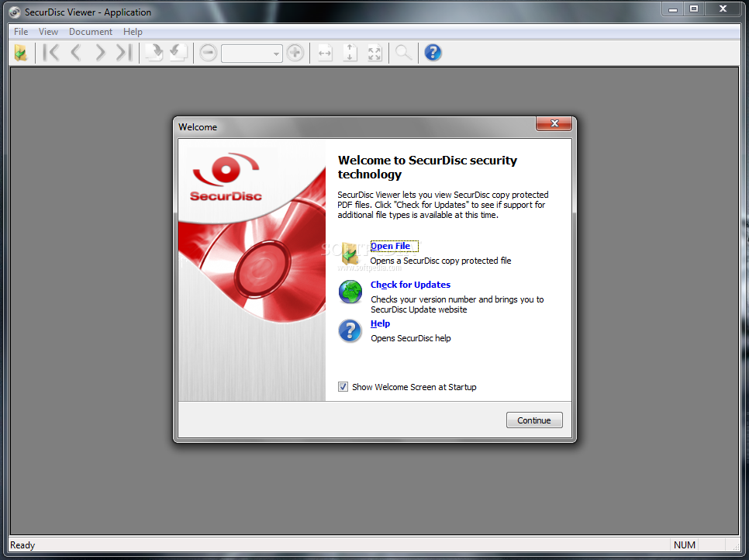Open the File menu
The width and height of the screenshot is (749, 560).
pyautogui.click(x=21, y=32)
